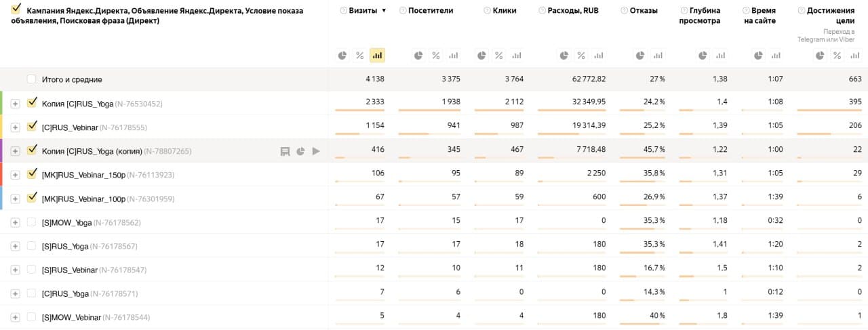Image resolution: width=868 pixels, height=330 pixels.
Task: Show pie chart for Отказы column
Action: 640,56
